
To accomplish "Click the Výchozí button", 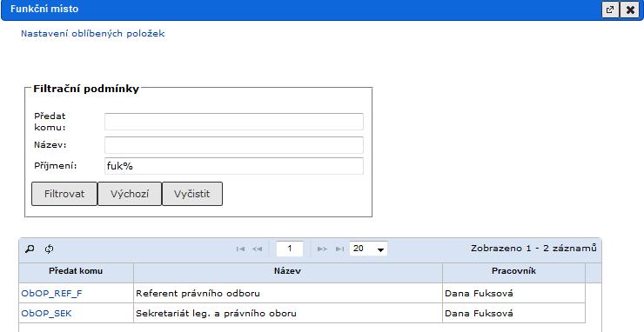I will [x=130, y=194].
